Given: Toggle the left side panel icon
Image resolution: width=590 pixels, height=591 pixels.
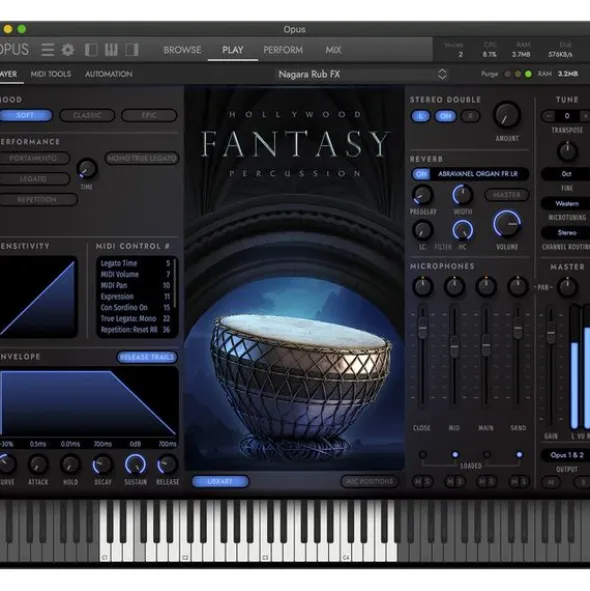Looking at the screenshot, I should pos(91,50).
